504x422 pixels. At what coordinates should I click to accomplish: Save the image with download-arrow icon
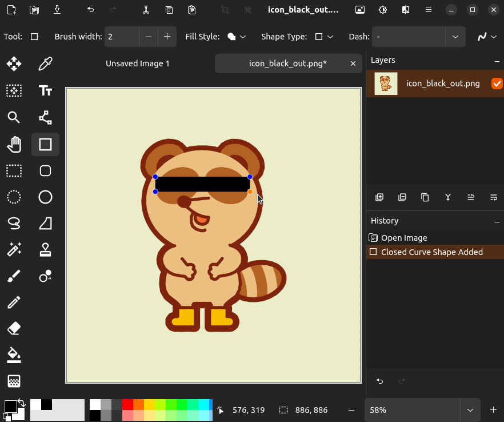(57, 10)
